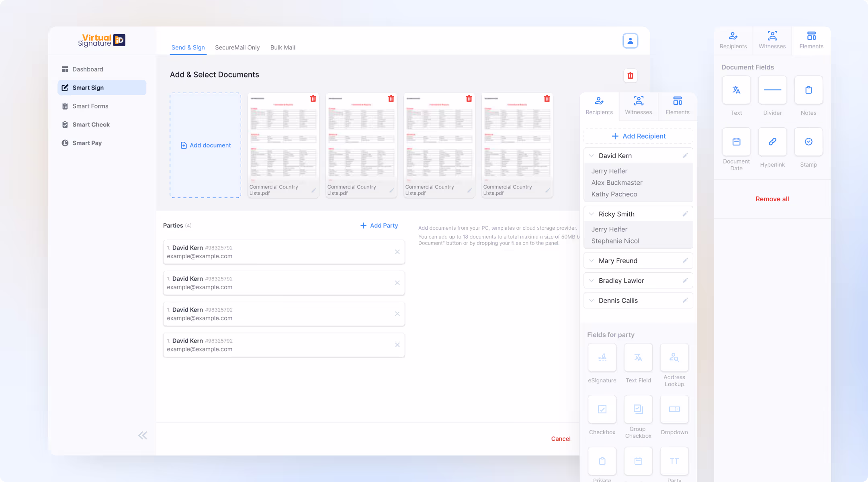This screenshot has width=868, height=482.
Task: Remove the first David Kern party
Action: click(397, 252)
